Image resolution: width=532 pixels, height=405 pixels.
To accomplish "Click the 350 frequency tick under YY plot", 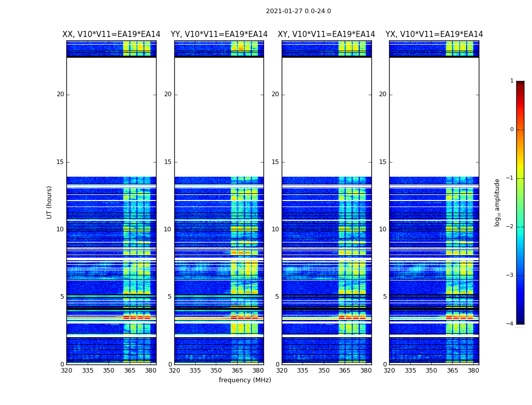I will (216, 371).
